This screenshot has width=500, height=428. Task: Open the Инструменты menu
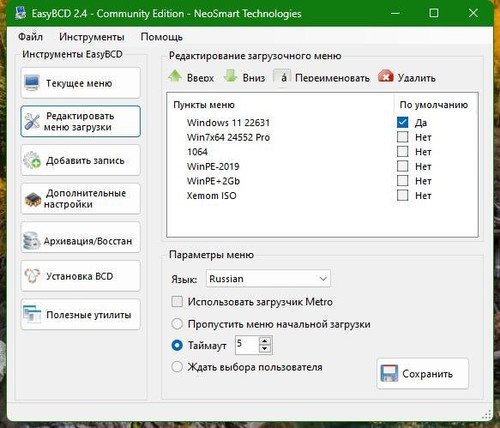point(92,36)
